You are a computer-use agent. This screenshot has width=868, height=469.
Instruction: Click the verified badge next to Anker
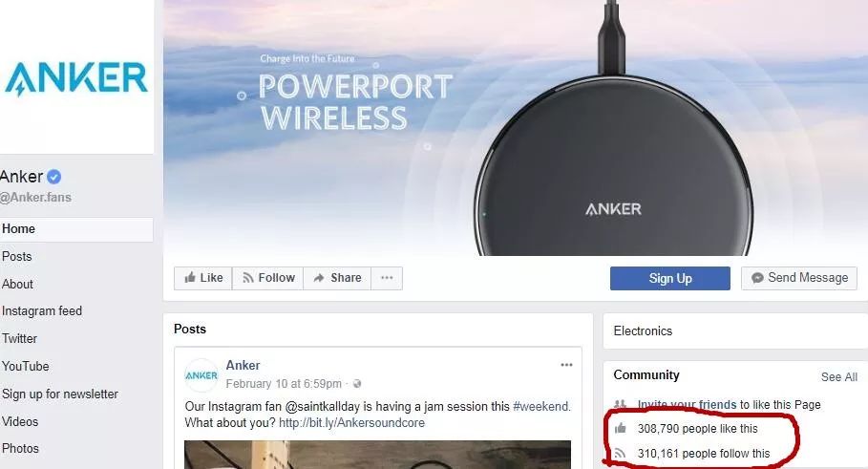click(53, 177)
